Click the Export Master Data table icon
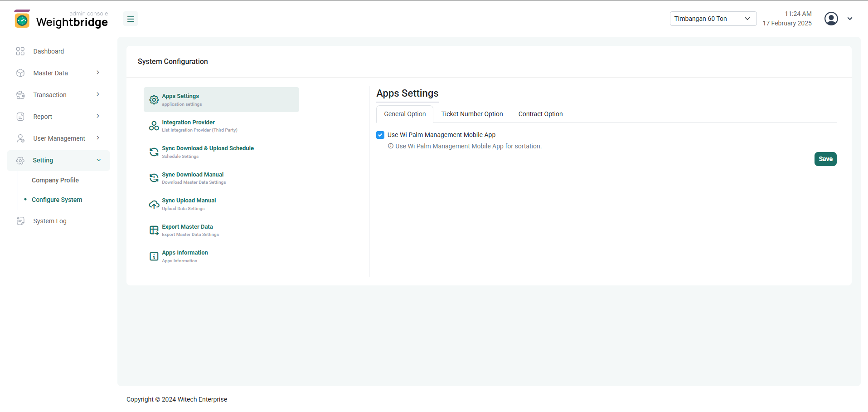 point(154,230)
